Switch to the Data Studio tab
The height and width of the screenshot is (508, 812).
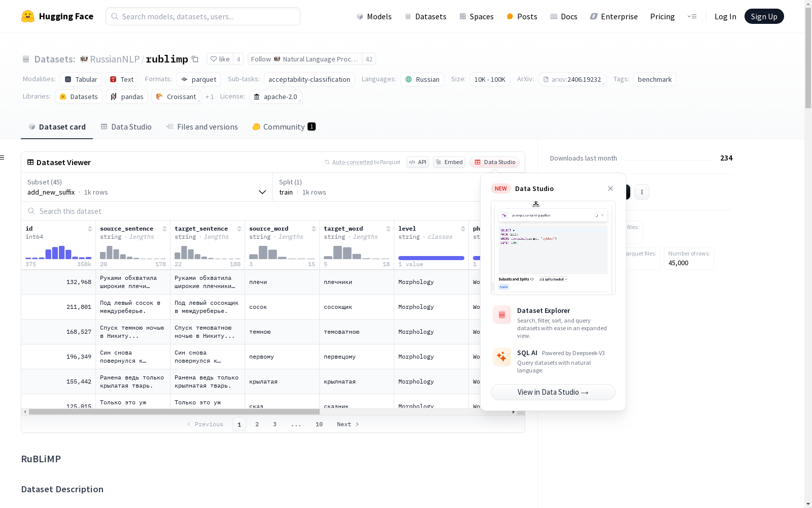click(126, 127)
